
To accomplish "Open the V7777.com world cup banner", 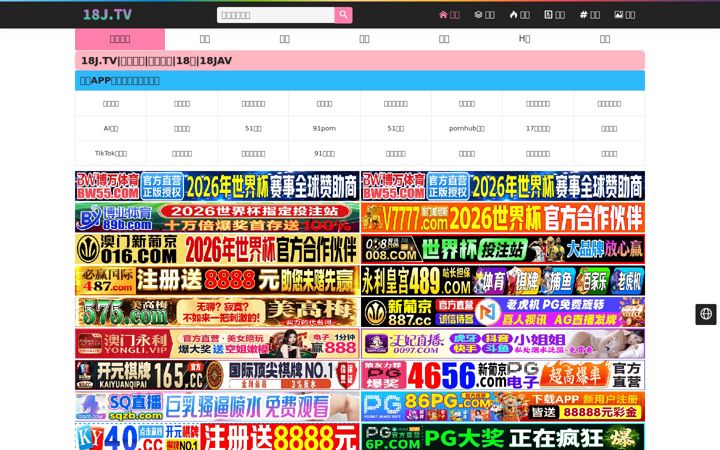I will (x=503, y=218).
